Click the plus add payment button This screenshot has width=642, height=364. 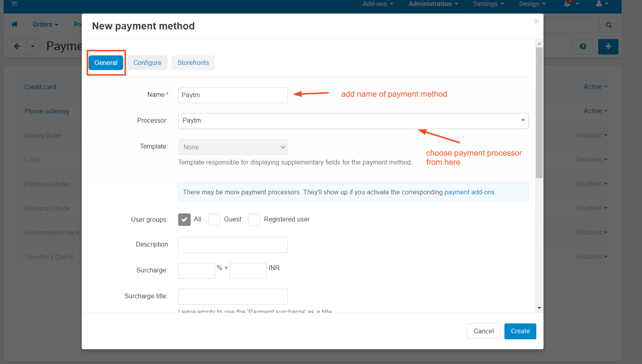[608, 47]
